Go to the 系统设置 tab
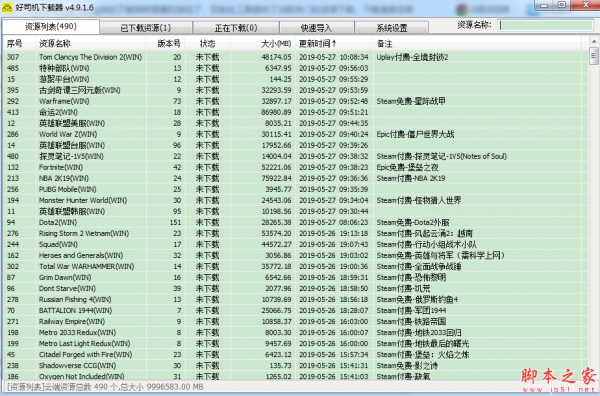 (x=391, y=28)
